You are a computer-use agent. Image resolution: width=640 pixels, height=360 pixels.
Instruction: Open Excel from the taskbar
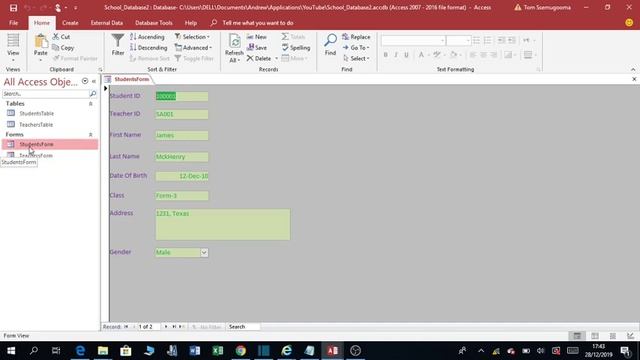(x=218, y=351)
